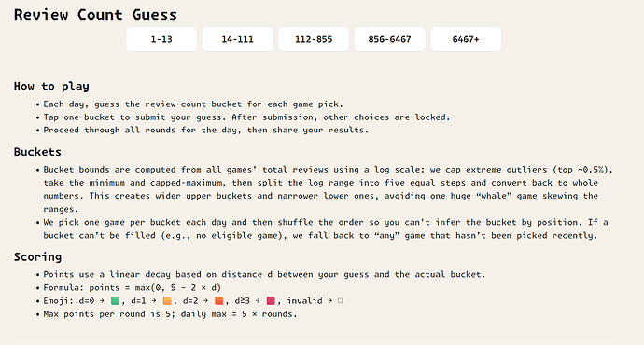The width and height of the screenshot is (644, 345).
Task: Click the crimson d≥3 emoji square
Action: 271,301
